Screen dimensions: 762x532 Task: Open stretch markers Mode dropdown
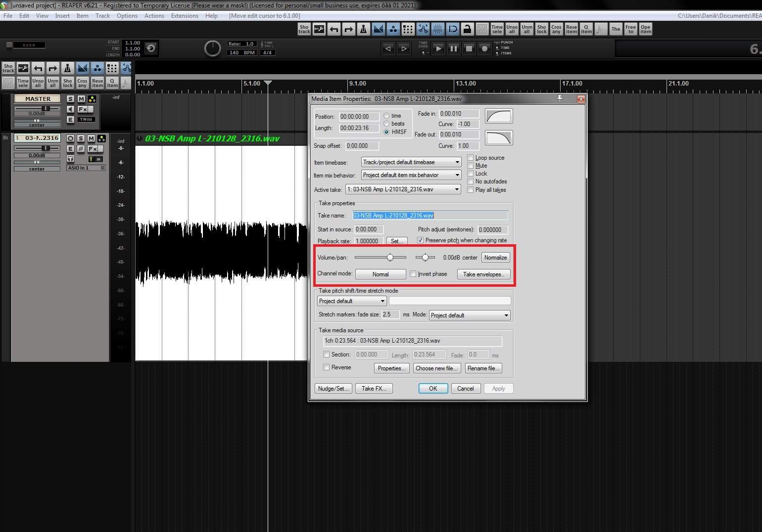pos(469,315)
